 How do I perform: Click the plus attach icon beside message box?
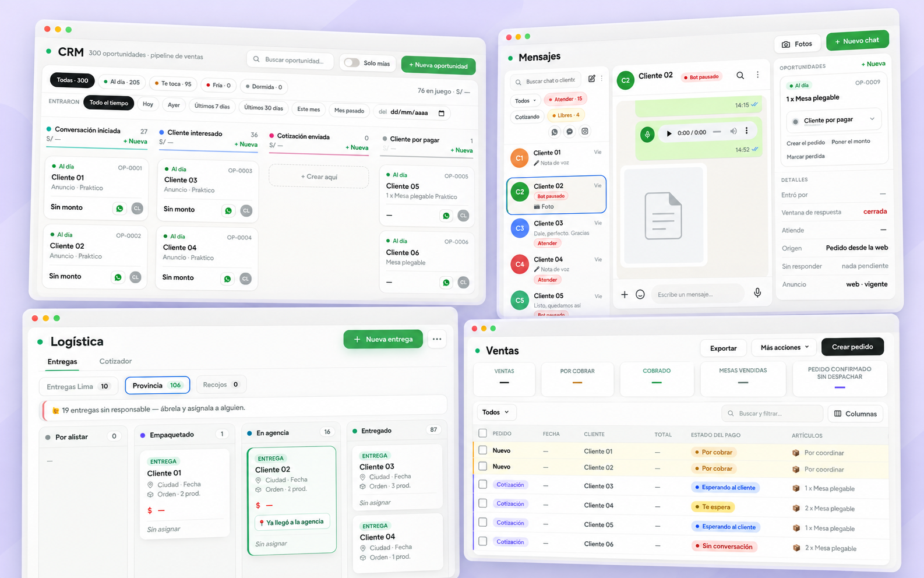pos(625,294)
